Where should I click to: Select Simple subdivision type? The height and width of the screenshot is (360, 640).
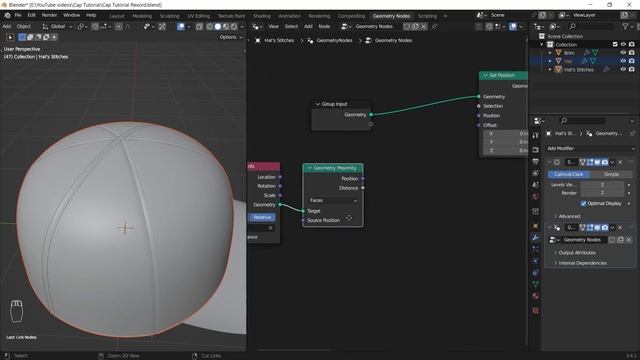click(611, 174)
